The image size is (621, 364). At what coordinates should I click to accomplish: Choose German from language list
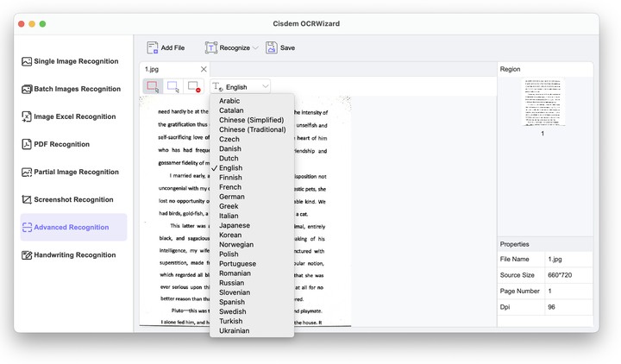coord(252,197)
